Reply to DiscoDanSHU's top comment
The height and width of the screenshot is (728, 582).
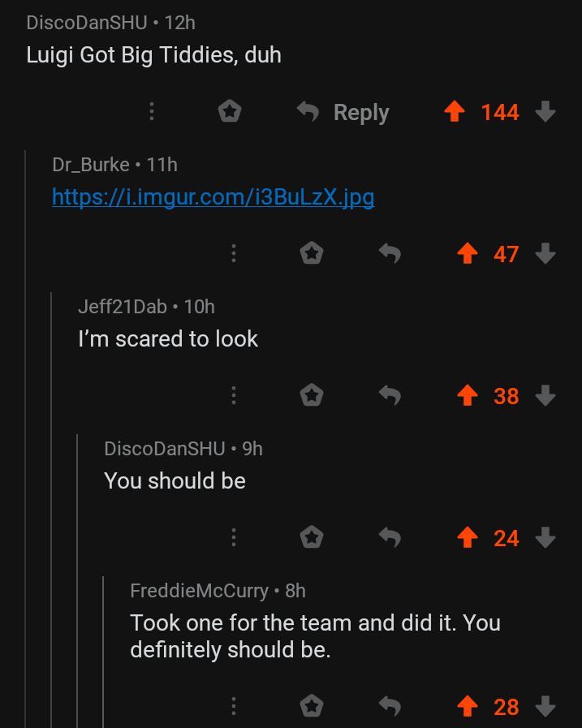[343, 112]
